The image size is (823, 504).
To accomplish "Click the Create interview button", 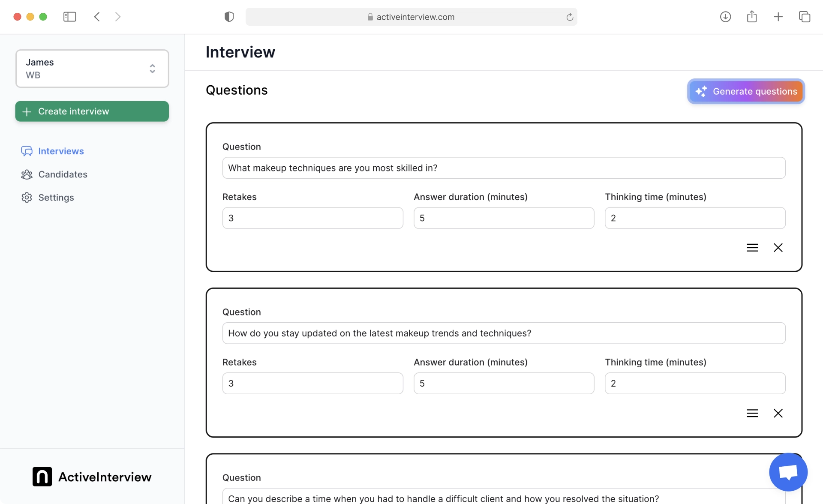I will click(92, 111).
